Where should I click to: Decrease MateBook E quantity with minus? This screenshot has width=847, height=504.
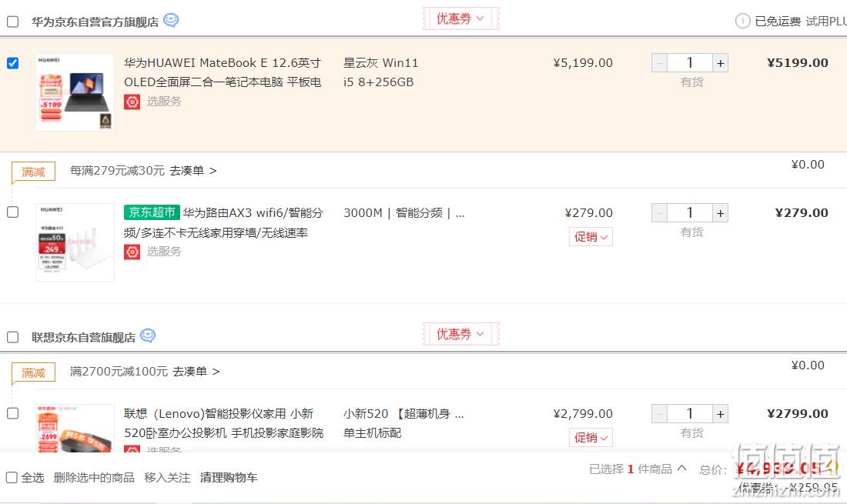point(660,63)
